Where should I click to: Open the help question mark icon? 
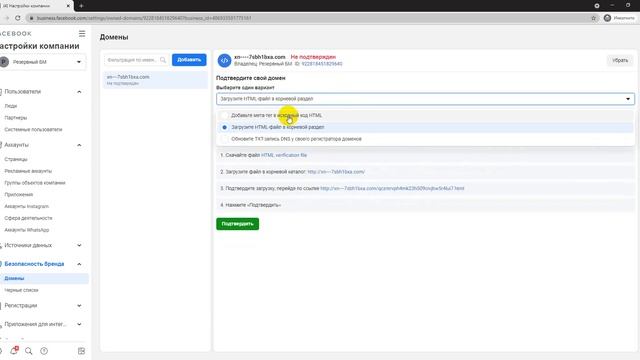click(x=44, y=351)
